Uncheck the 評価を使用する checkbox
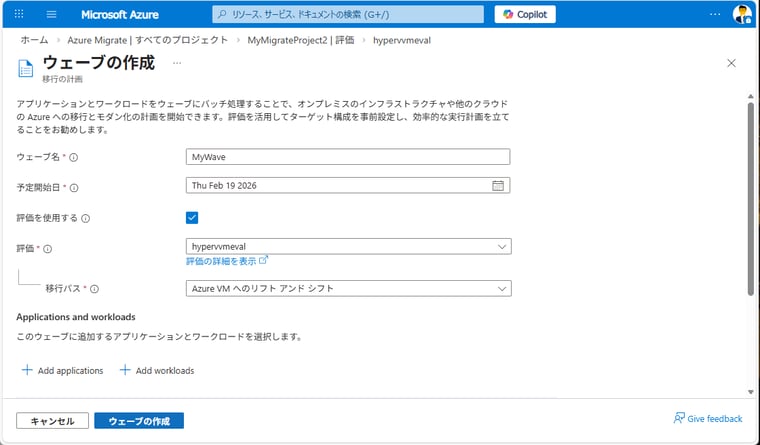 (x=192, y=218)
